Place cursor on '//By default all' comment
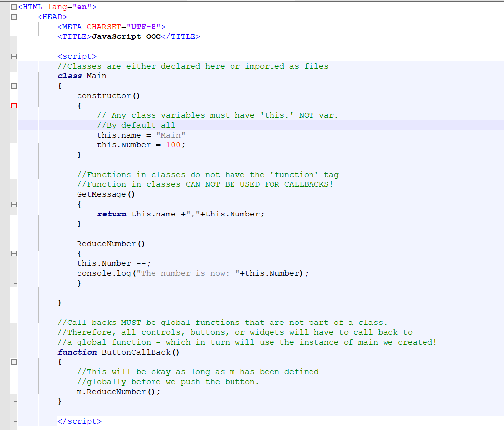The height and width of the screenshot is (430, 504). (136, 125)
